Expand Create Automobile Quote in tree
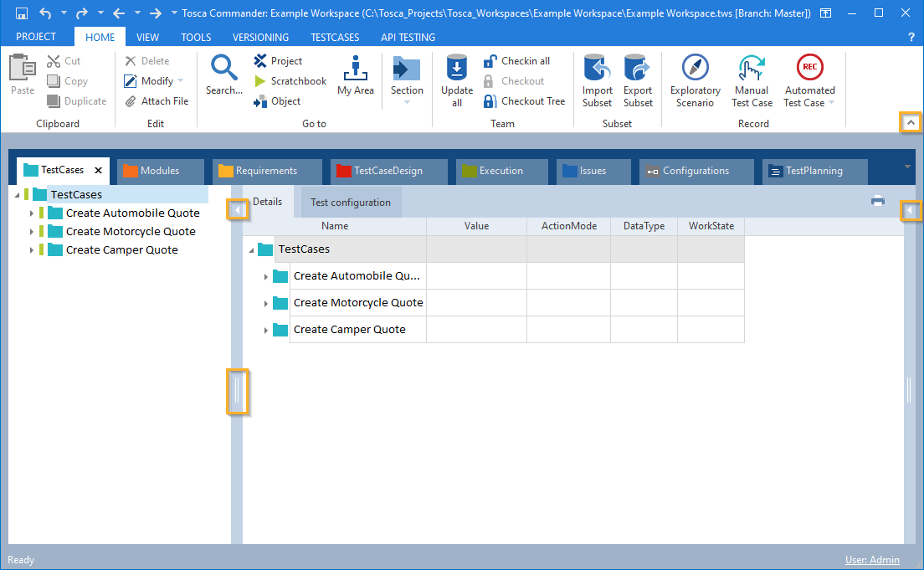Viewport: 924px width, 570px height. [32, 213]
